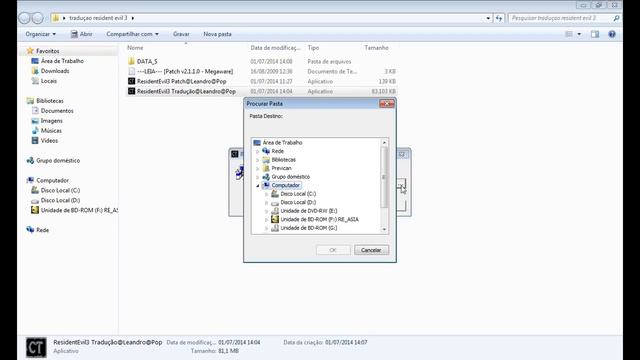The width and height of the screenshot is (640, 360).
Task: Click the Área de Trabalho sidebar icon
Action: point(35,61)
